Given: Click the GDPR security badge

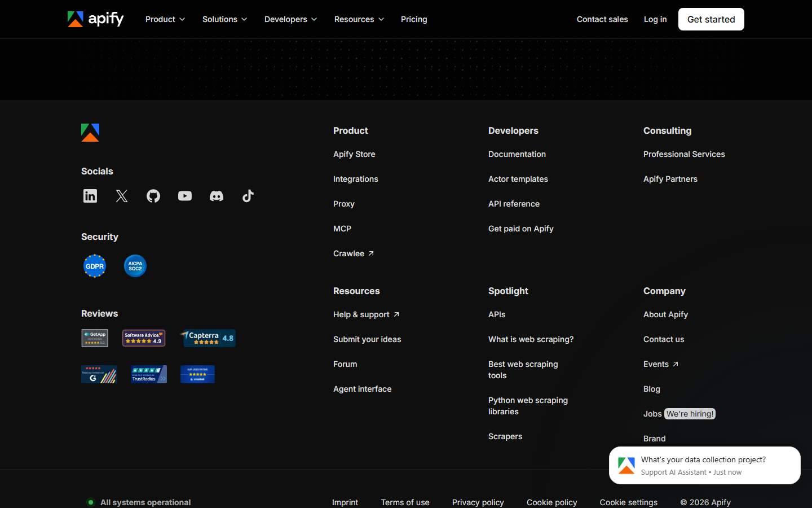Looking at the screenshot, I should tap(95, 266).
